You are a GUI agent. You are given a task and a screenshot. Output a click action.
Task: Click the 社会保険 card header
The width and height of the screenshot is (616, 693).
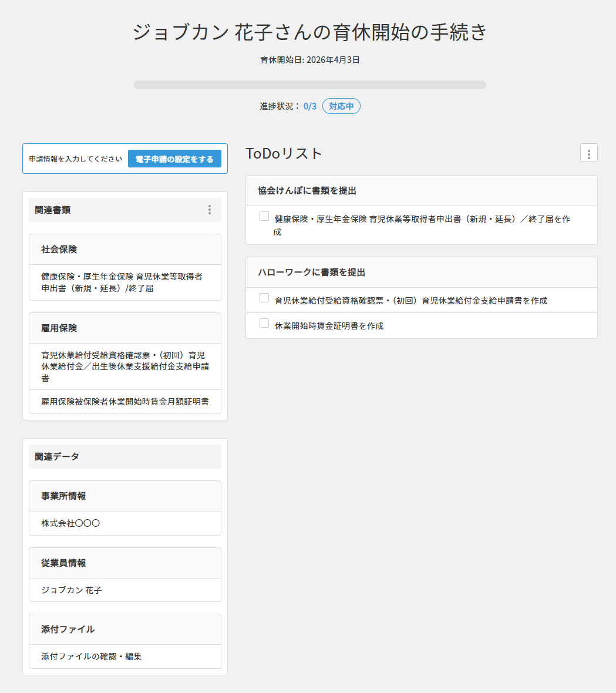click(x=125, y=249)
